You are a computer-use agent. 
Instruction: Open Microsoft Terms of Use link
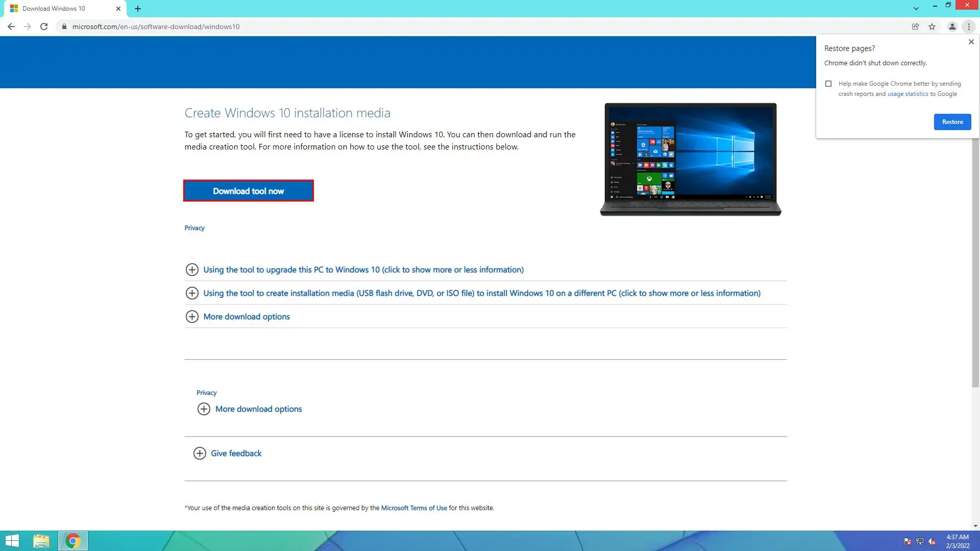tap(413, 508)
